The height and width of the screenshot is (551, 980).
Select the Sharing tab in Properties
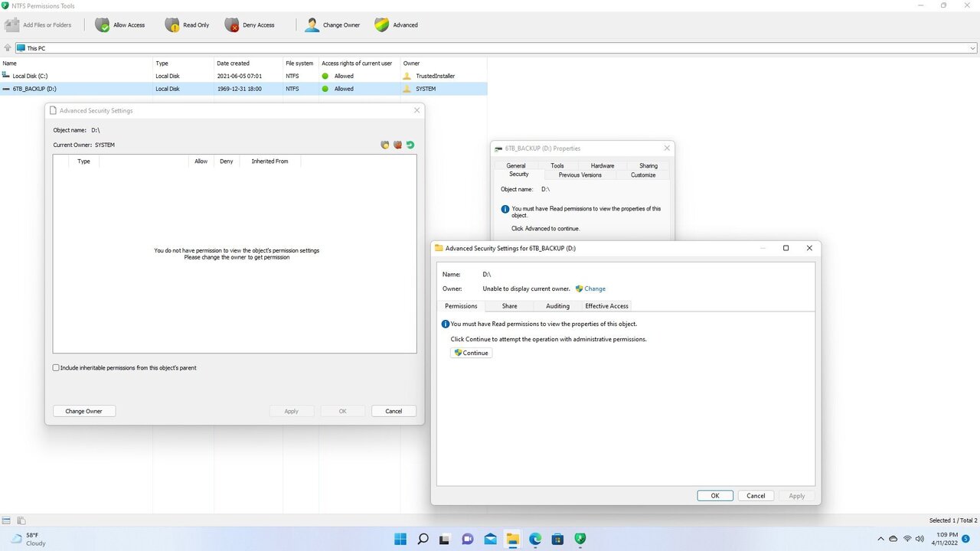tap(648, 165)
